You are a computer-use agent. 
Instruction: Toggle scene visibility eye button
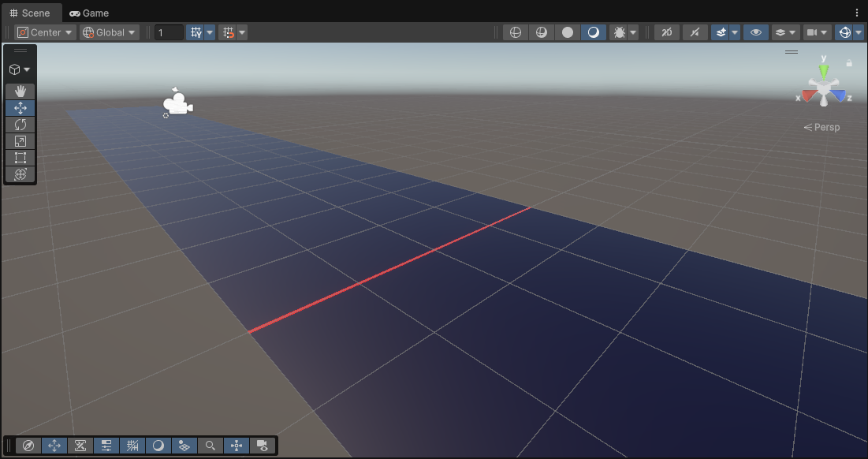[x=755, y=32]
